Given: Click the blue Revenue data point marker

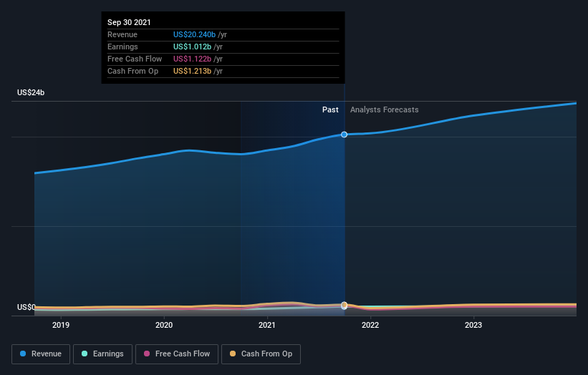Looking at the screenshot, I should 344,135.
